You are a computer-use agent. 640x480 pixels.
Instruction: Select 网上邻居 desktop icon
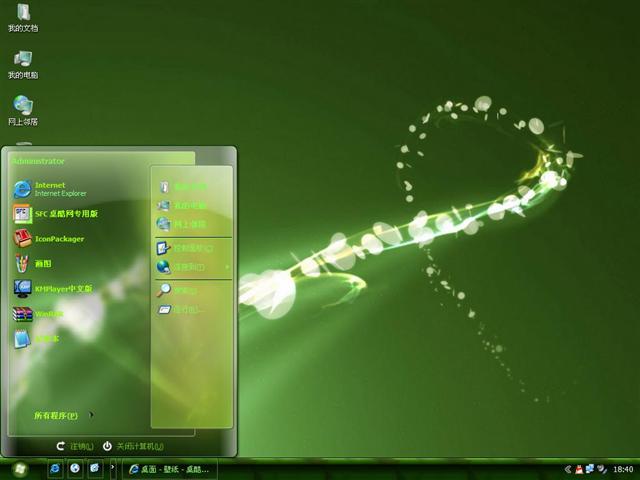point(22,110)
